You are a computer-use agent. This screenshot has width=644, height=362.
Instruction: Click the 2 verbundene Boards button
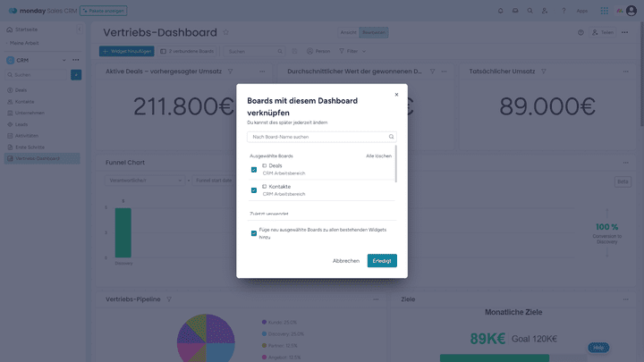pyautogui.click(x=187, y=51)
